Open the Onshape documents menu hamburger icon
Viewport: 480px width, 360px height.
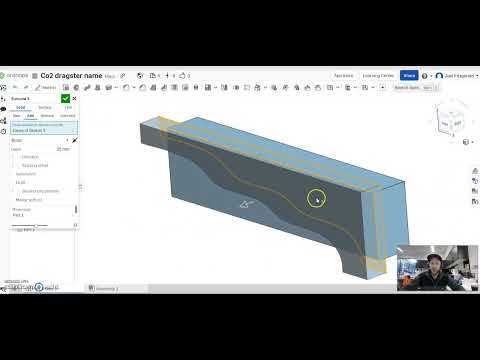coord(35,76)
